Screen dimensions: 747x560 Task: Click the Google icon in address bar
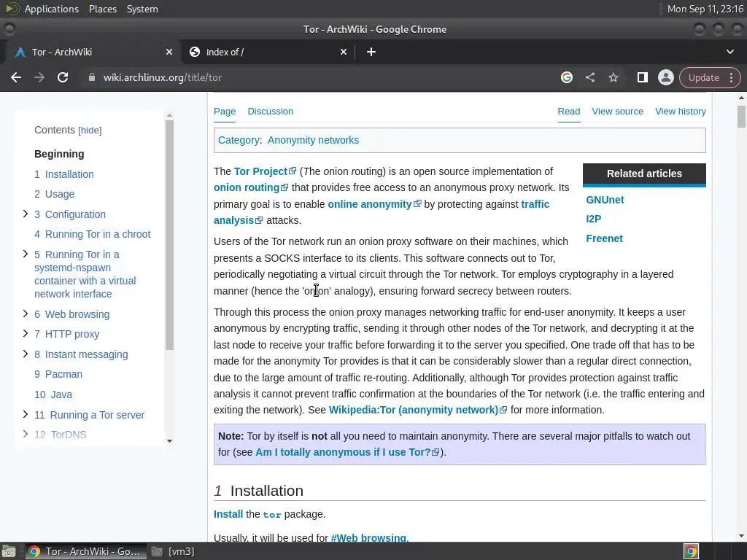pyautogui.click(x=566, y=77)
